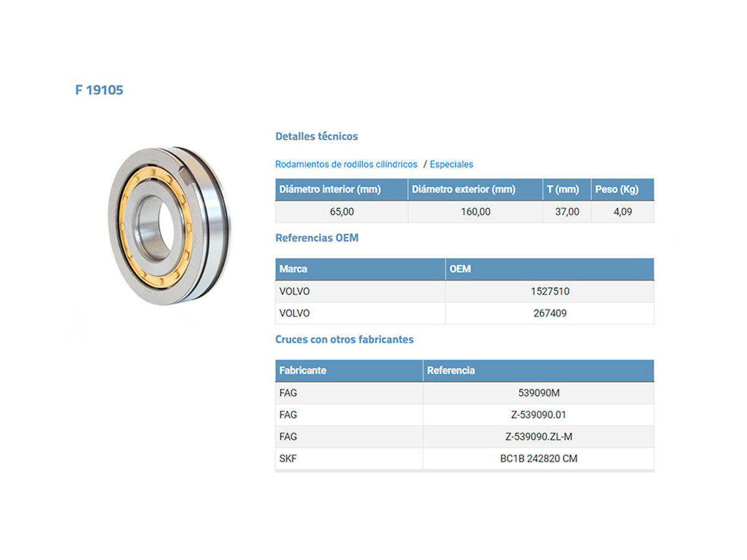Image resolution: width=747 pixels, height=560 pixels.
Task: Select the Diámetro exterior column header
Action: click(464, 189)
